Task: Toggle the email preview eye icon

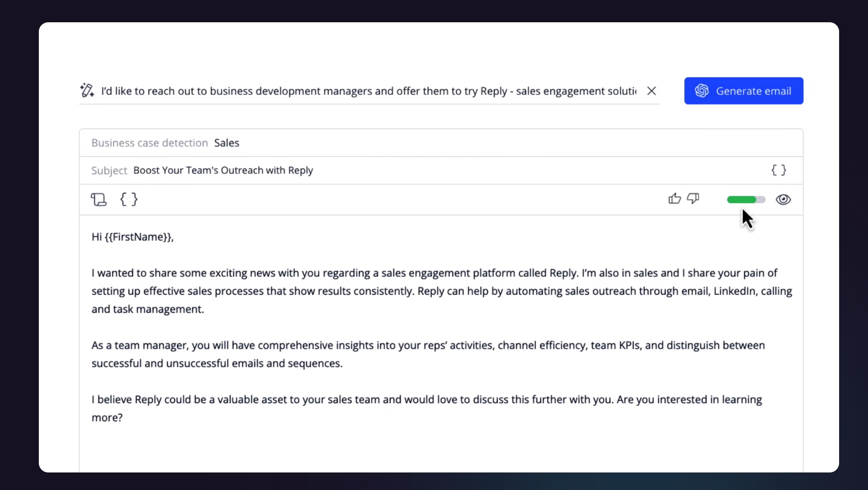Action: click(783, 199)
